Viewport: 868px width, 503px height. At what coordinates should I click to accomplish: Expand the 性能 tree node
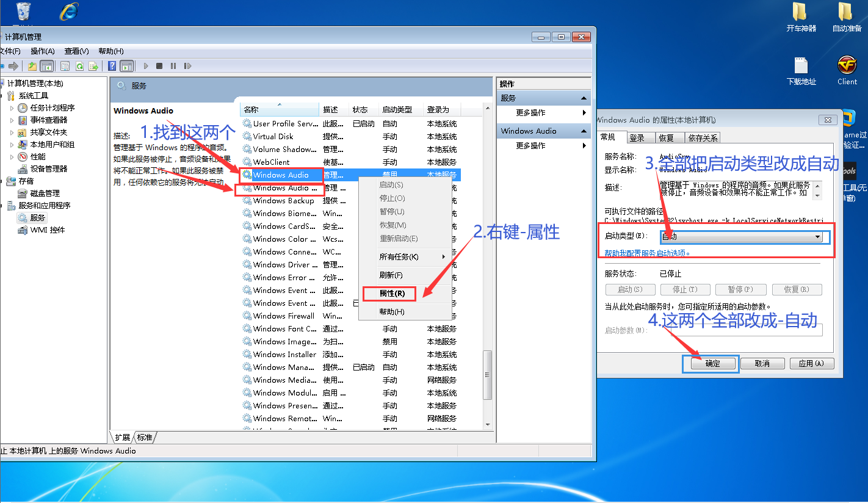click(x=12, y=156)
